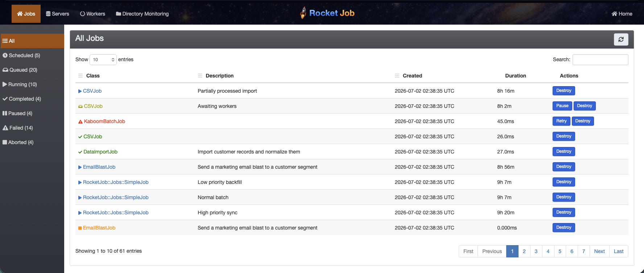Click the Rocket Job rocket logo

(x=303, y=13)
